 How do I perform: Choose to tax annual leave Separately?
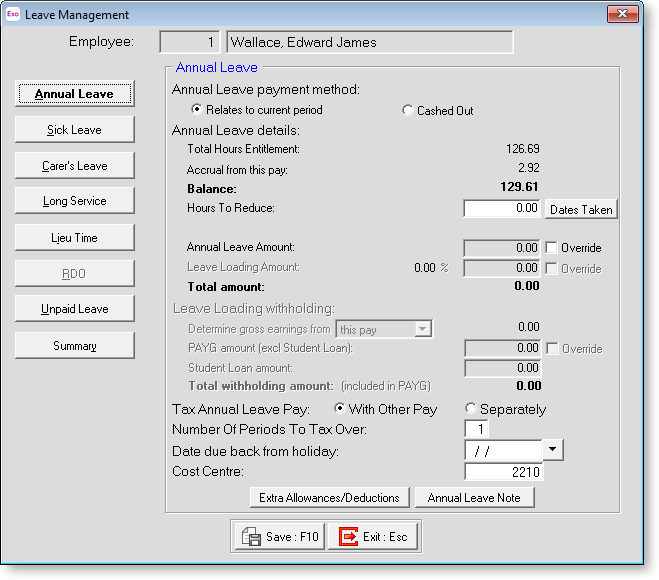point(471,409)
